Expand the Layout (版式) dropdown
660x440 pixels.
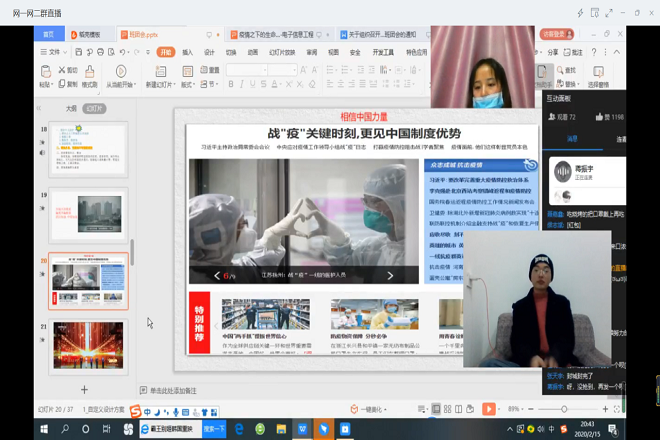tap(188, 85)
